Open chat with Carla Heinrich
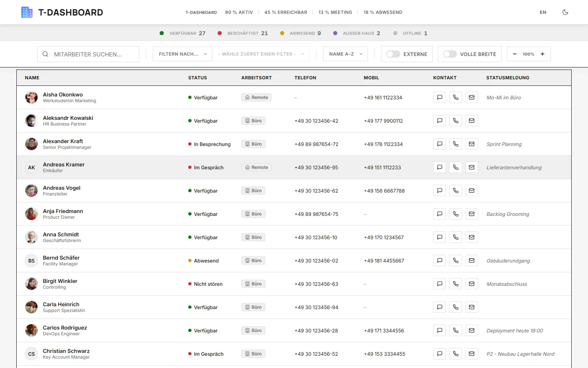 coord(439,307)
